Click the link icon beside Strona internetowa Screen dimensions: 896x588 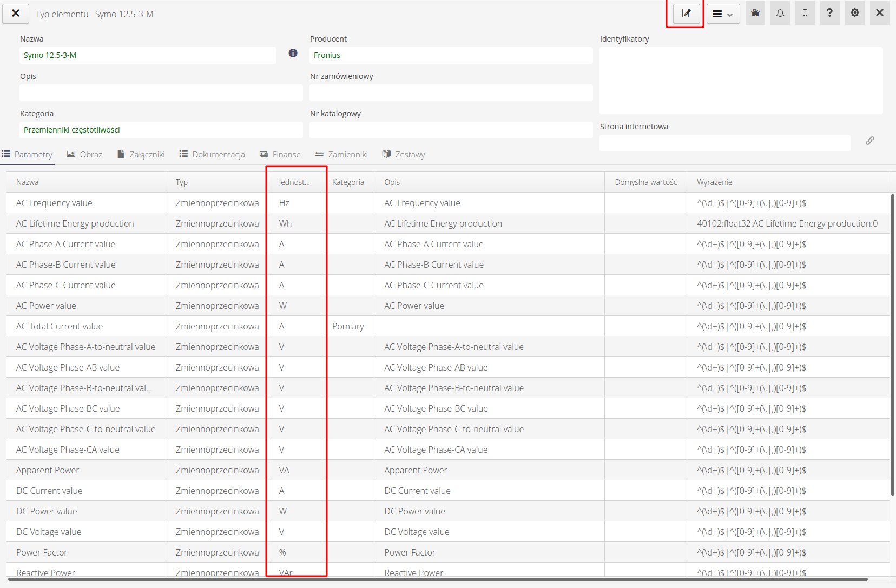pyautogui.click(x=870, y=141)
